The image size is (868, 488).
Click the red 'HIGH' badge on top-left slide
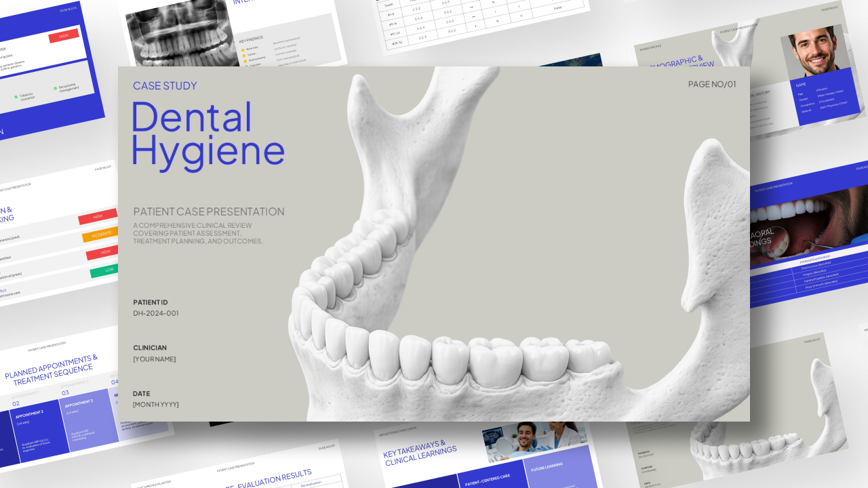(64, 36)
